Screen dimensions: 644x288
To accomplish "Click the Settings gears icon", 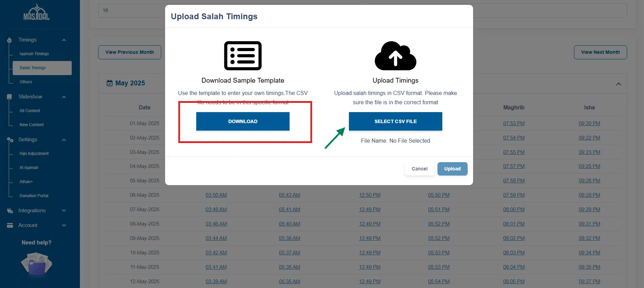I will [10, 140].
